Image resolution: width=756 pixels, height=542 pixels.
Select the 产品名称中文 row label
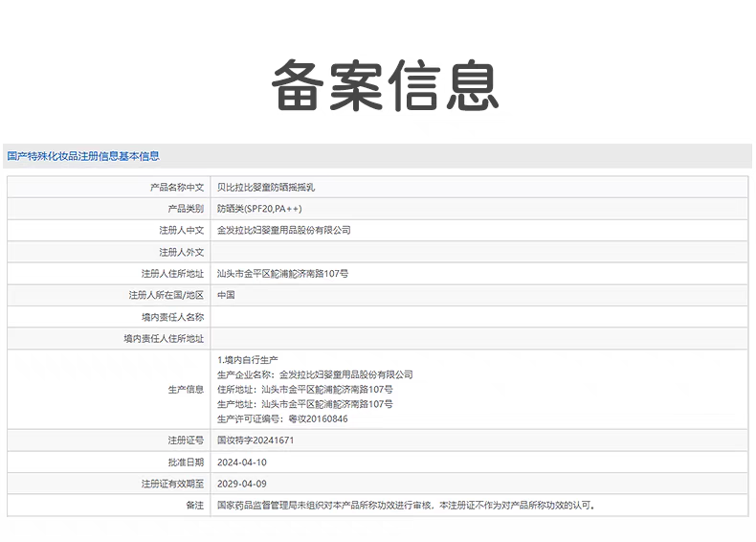(176, 188)
